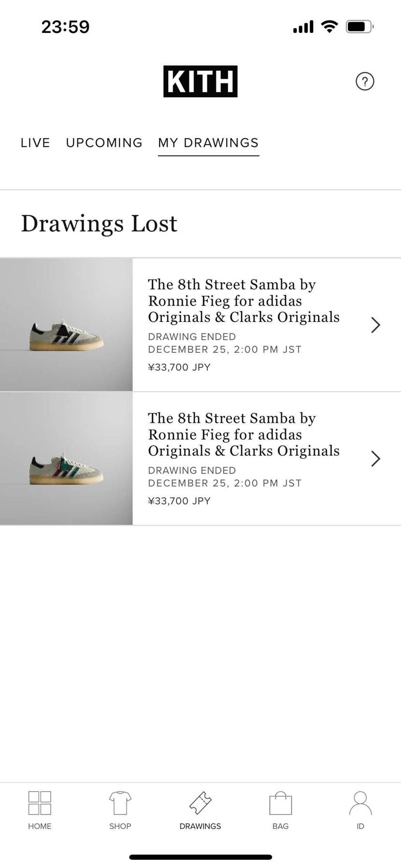Open the Bag icon

280,803
